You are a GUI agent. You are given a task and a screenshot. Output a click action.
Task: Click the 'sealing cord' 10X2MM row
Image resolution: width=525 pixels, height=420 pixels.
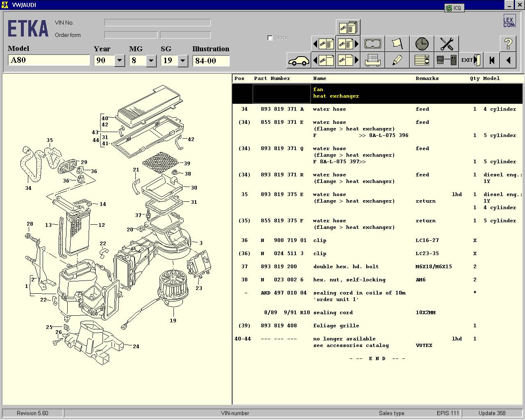[x=377, y=313]
